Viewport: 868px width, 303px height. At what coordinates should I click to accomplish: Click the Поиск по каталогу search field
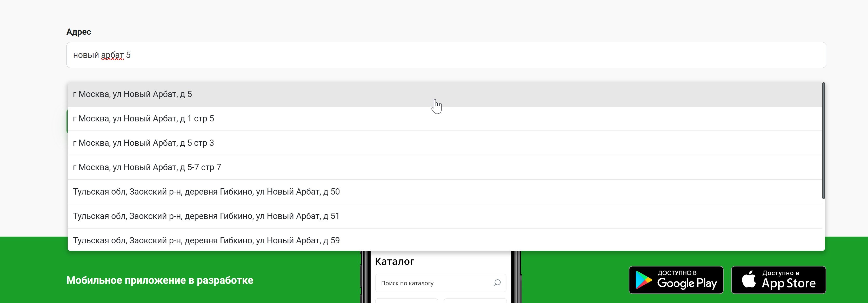[431, 283]
